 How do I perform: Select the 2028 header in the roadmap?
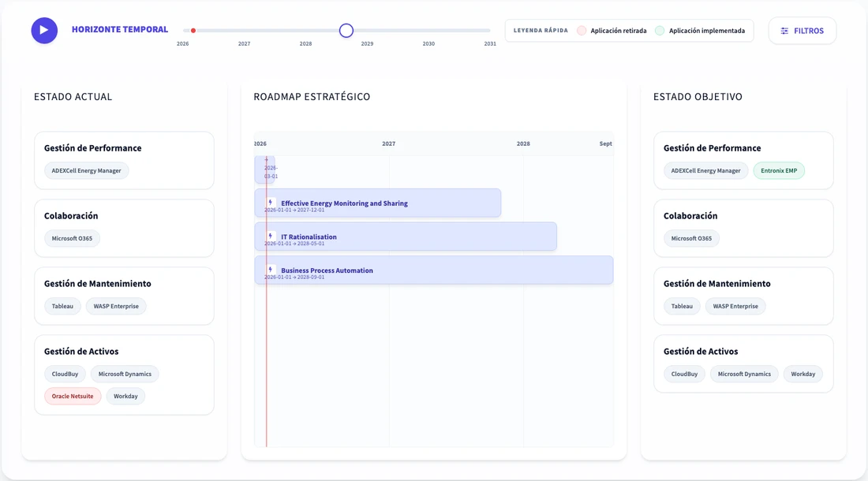[x=522, y=144]
